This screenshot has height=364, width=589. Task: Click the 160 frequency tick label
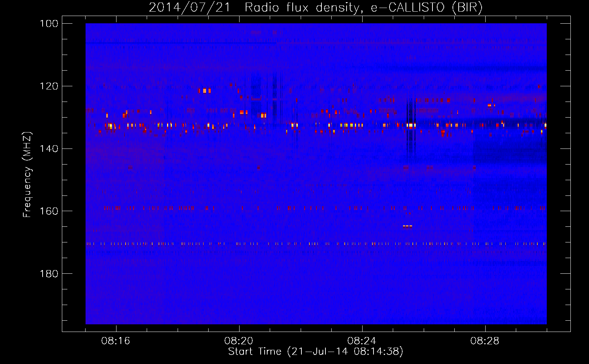click(49, 211)
